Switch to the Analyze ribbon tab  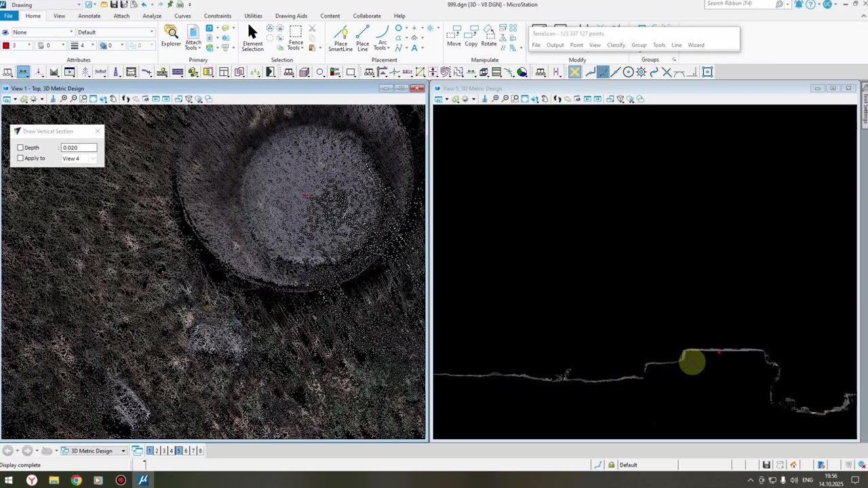(152, 16)
